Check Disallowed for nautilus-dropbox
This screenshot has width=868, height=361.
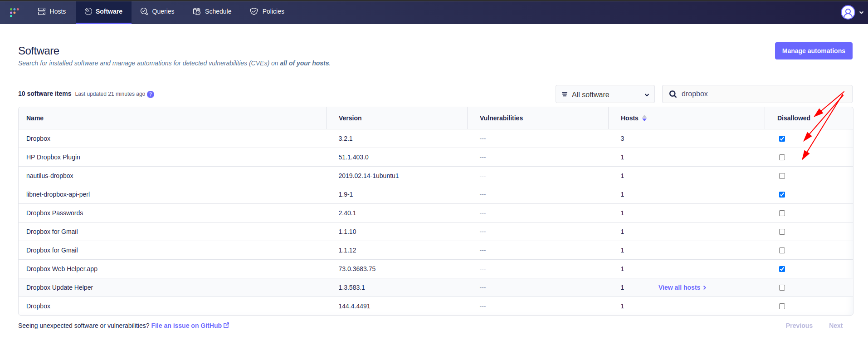pos(782,176)
